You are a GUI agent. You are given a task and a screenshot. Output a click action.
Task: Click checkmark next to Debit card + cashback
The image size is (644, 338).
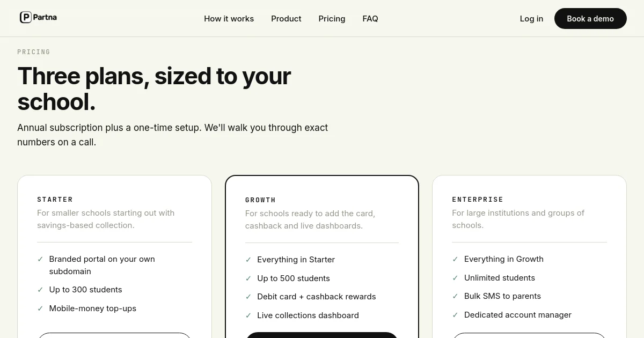pyautogui.click(x=248, y=297)
